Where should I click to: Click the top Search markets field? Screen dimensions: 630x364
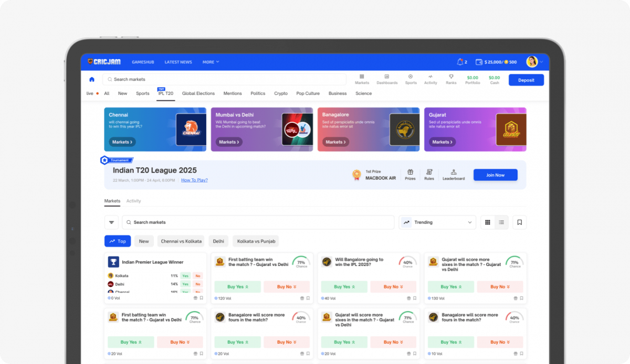(x=226, y=80)
